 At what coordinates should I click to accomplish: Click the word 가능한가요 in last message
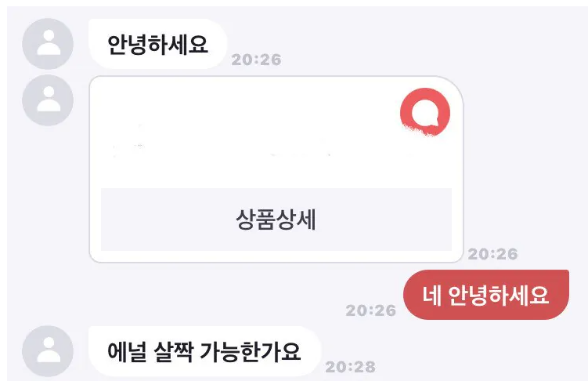click(x=251, y=352)
